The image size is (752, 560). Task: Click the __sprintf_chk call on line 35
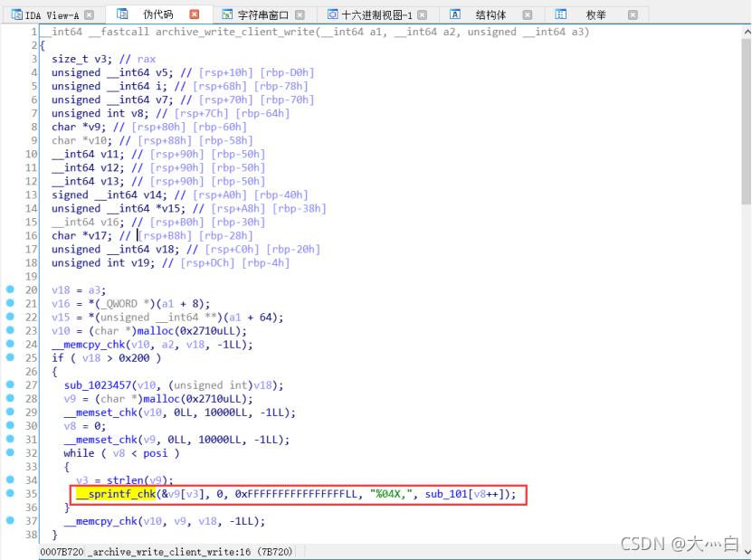point(116,494)
